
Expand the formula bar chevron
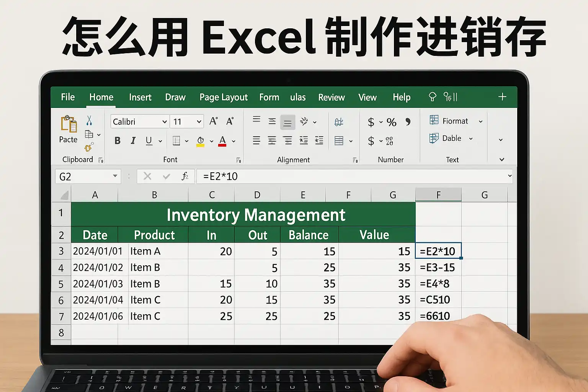click(x=510, y=176)
